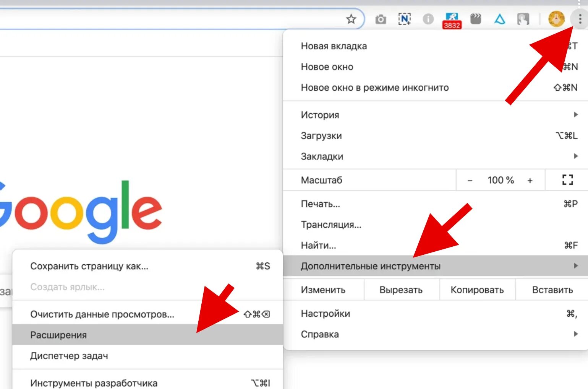Bookmark this page with the star icon
This screenshot has height=389, width=588.
351,19
